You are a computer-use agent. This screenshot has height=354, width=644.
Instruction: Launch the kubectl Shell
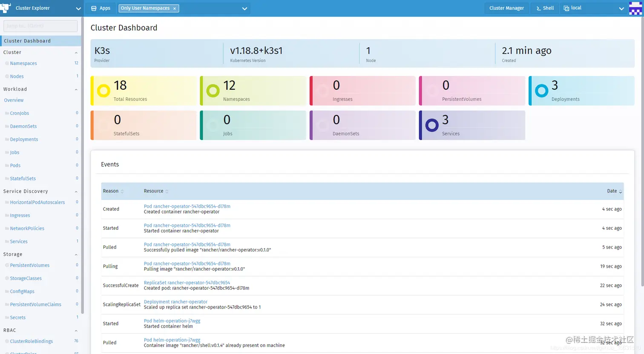pos(545,8)
